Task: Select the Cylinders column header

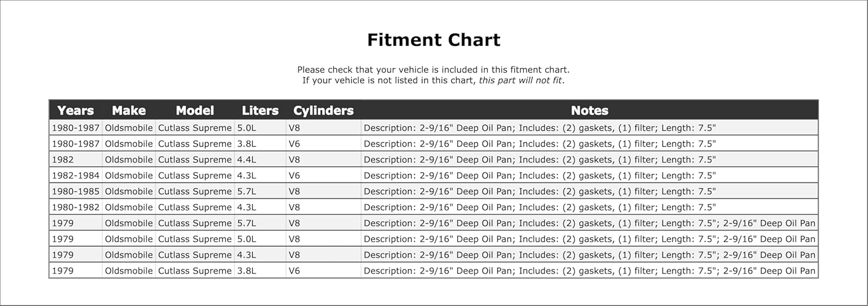Action: 323,110
